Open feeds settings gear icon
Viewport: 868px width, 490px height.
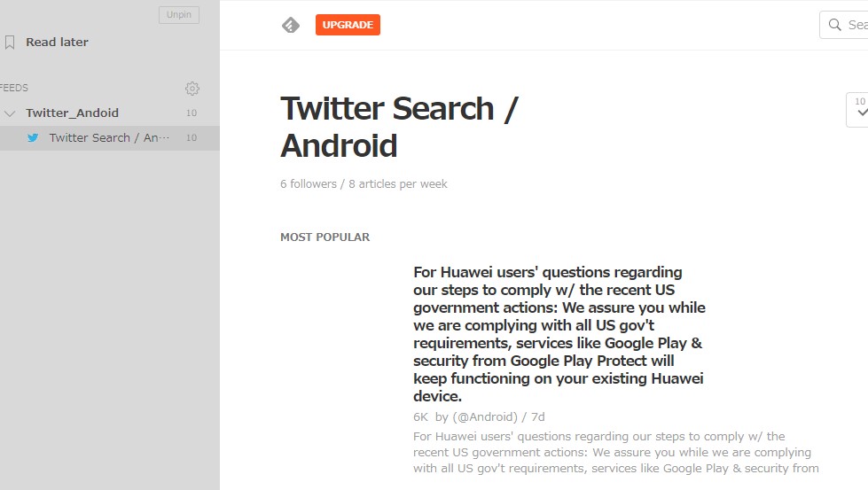tap(192, 88)
